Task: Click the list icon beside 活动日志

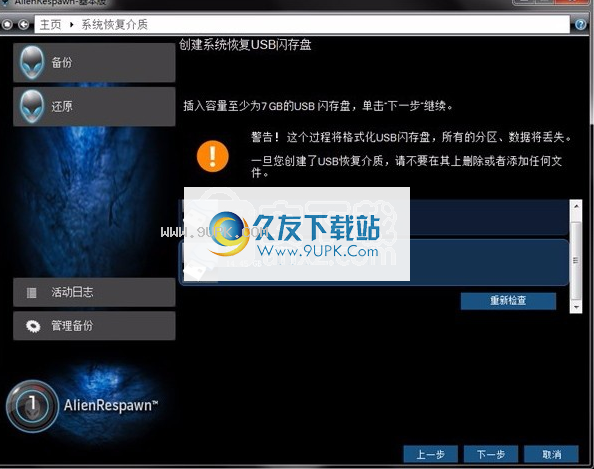Action: point(32,292)
